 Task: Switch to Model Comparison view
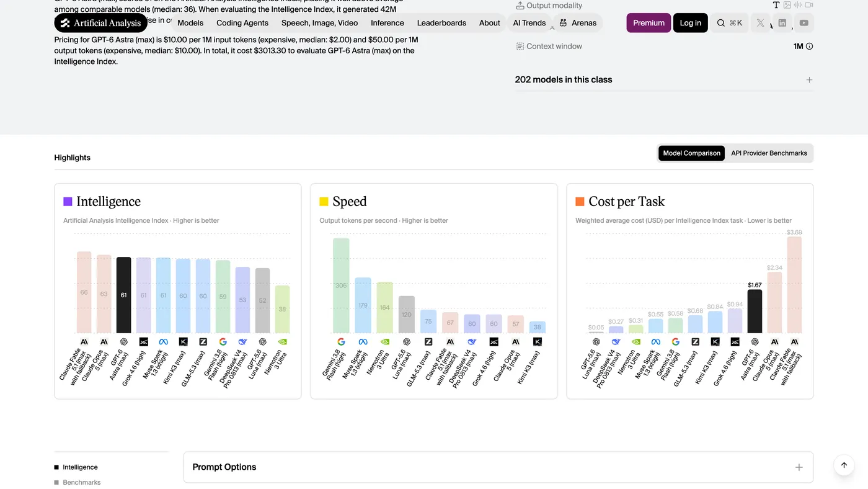tap(692, 153)
